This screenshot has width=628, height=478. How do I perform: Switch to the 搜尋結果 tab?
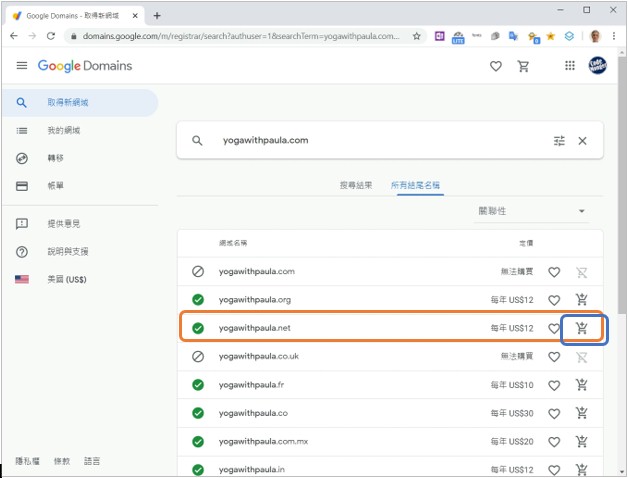[356, 185]
